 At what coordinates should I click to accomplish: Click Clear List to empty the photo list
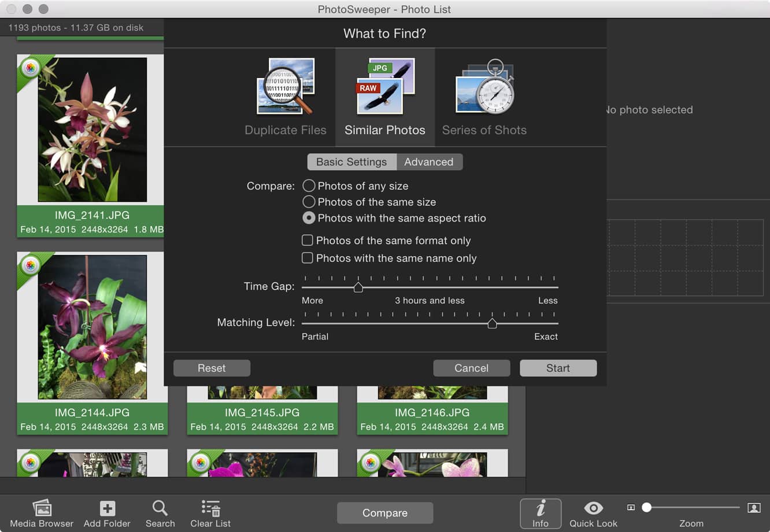click(210, 512)
